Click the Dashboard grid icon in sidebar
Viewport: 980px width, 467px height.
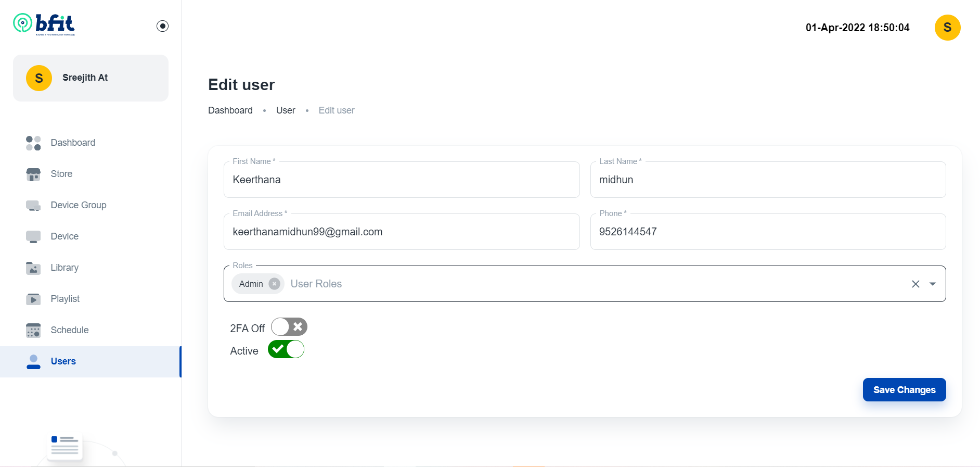pos(33,143)
